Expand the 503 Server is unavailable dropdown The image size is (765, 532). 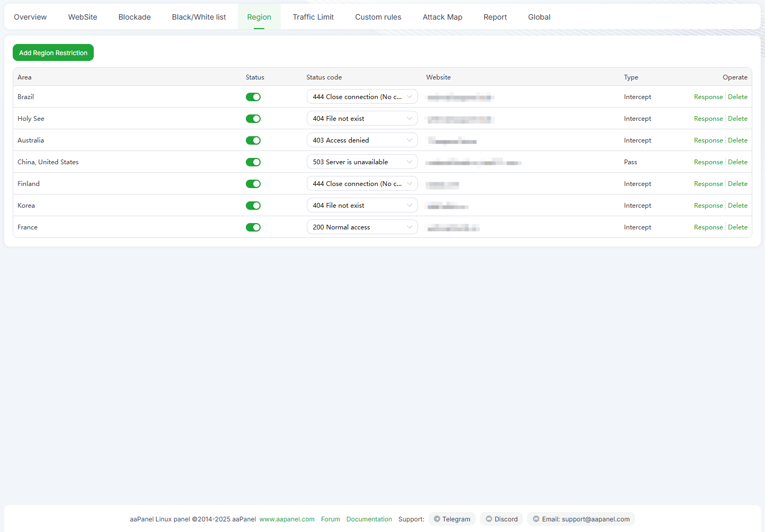click(362, 162)
